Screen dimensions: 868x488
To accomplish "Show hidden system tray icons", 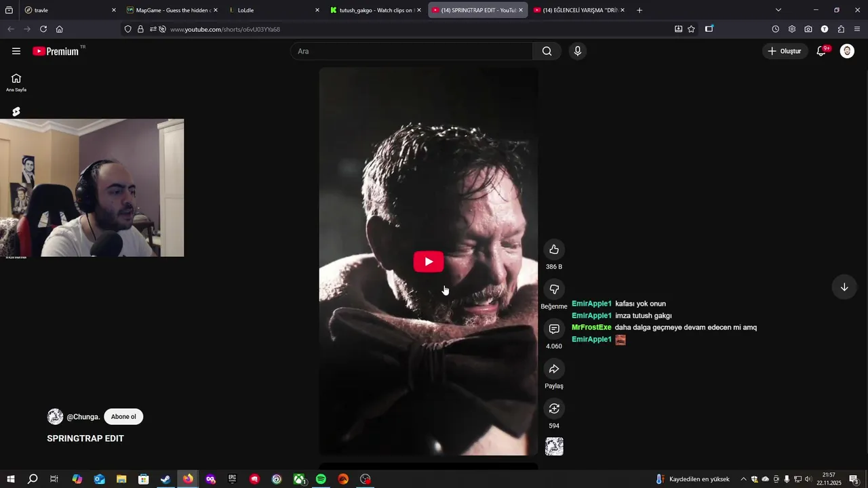I will (743, 479).
